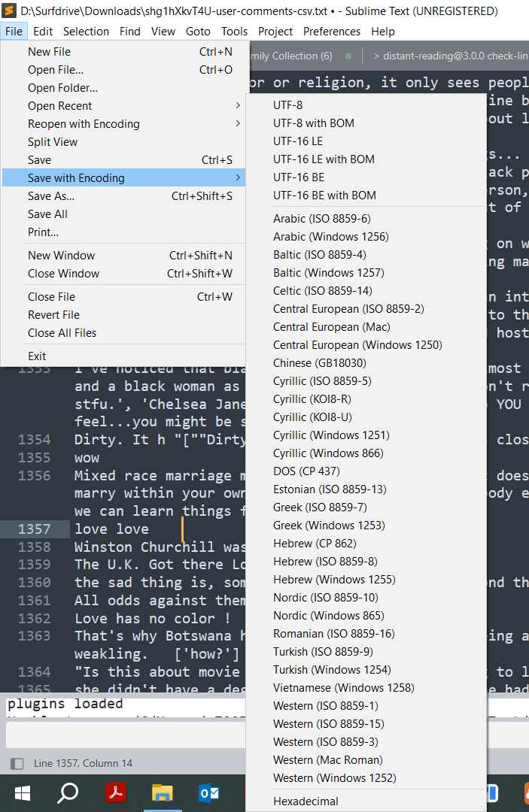Choose Hebrew (CP 862) encoding
529x812 pixels.
coord(366,544)
